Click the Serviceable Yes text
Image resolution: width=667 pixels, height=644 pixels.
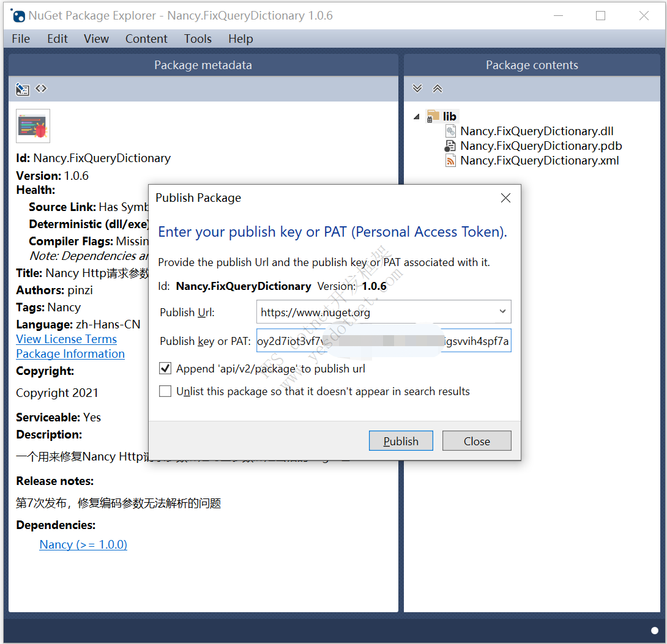59,417
